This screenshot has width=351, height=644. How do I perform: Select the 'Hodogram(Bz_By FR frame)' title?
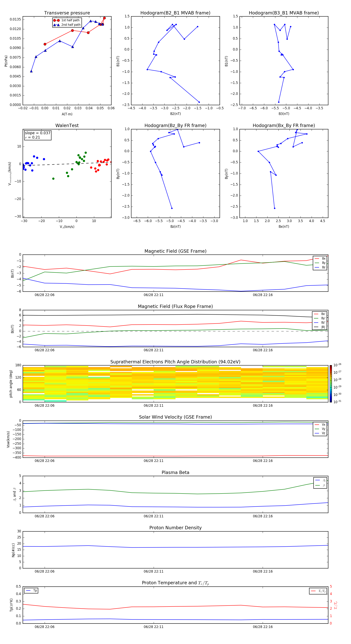(175, 125)
